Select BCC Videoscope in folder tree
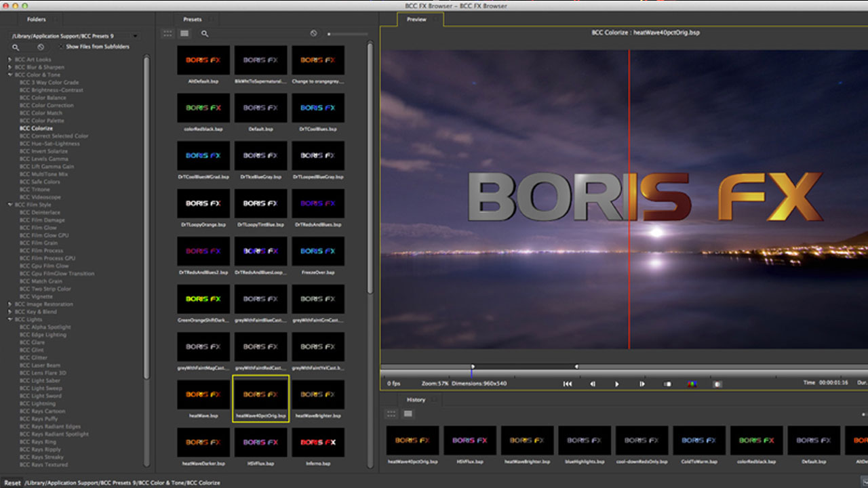 click(x=39, y=197)
